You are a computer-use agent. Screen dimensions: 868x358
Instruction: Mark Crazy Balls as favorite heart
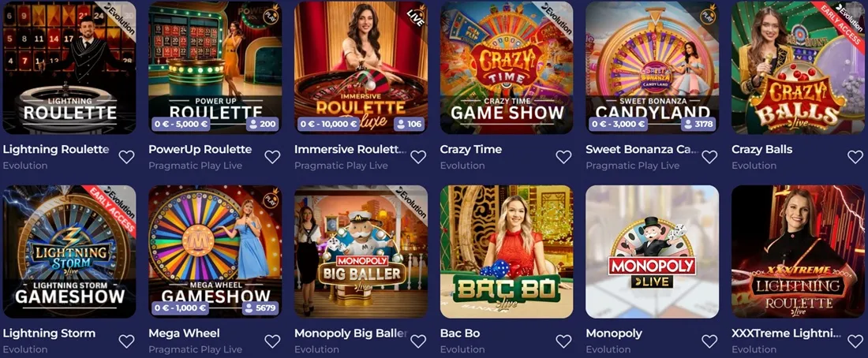pos(855,157)
